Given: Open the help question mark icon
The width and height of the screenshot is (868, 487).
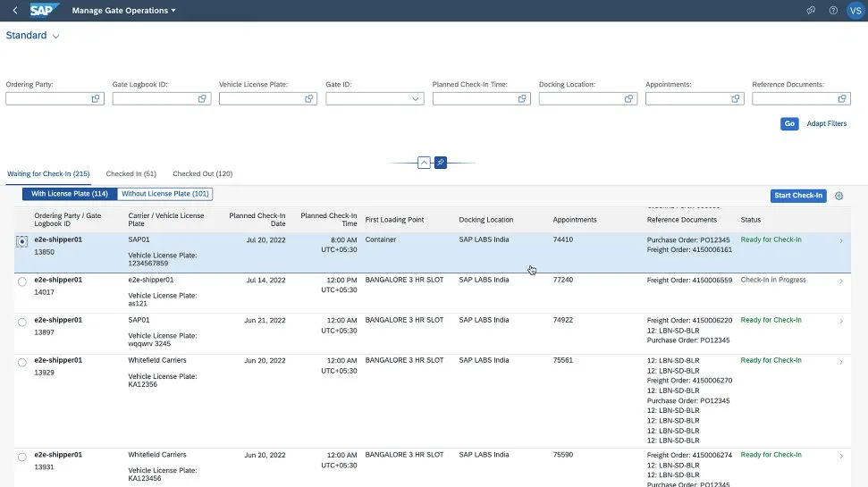Looking at the screenshot, I should tap(833, 11).
